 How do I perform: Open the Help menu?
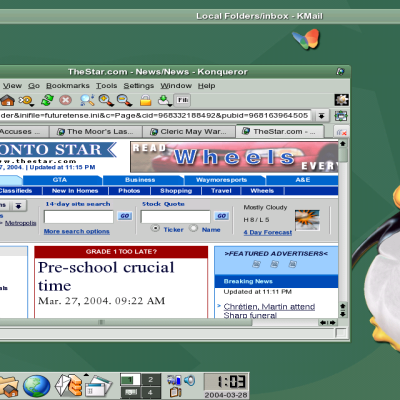[206, 86]
